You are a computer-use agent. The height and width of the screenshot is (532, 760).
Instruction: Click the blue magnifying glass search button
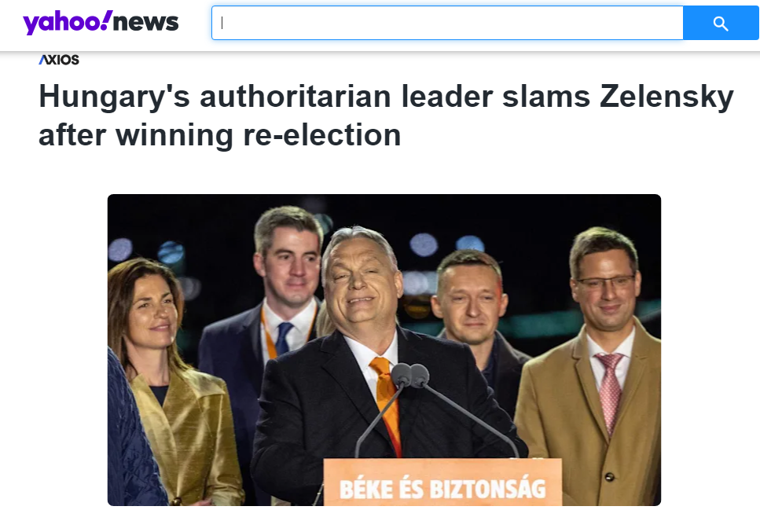pyautogui.click(x=721, y=23)
